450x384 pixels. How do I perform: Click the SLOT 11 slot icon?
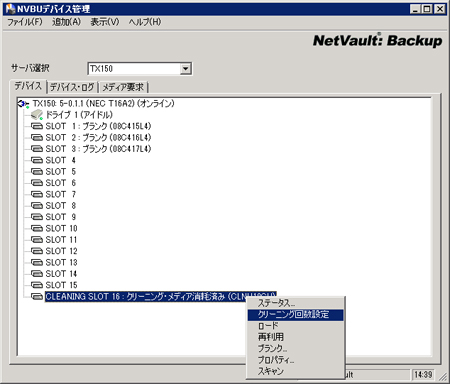(37, 240)
